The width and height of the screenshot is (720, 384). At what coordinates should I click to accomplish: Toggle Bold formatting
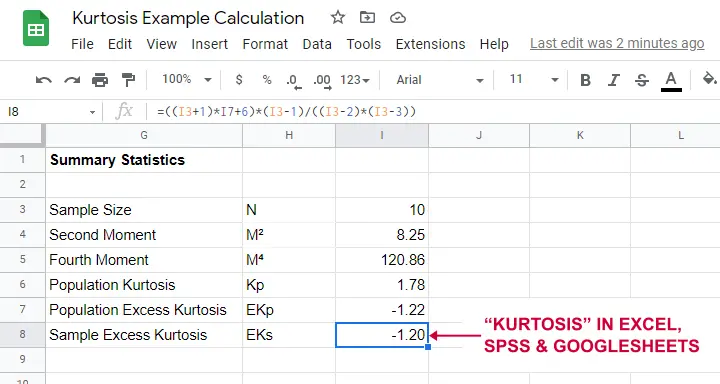point(585,80)
